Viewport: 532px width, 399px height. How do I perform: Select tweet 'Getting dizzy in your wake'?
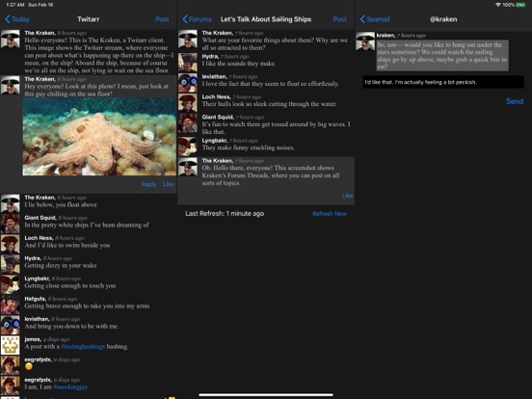pyautogui.click(x=89, y=264)
